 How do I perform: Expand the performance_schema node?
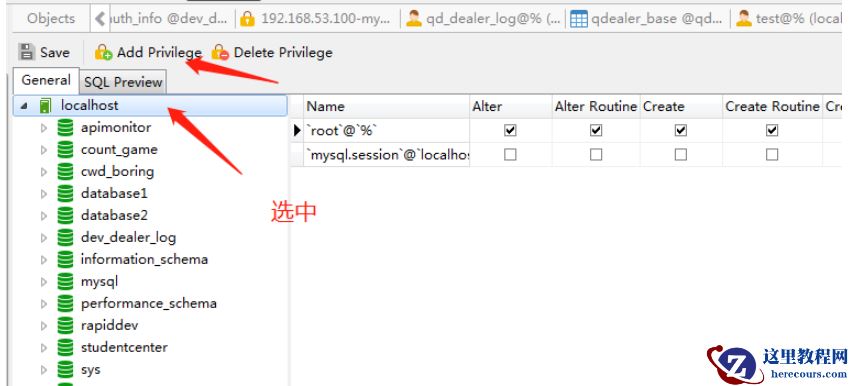(44, 304)
